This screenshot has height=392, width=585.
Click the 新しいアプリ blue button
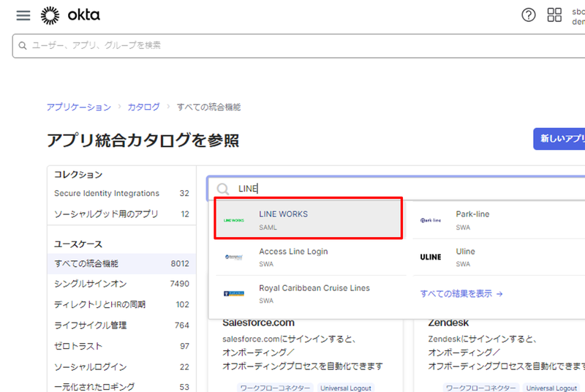point(559,139)
